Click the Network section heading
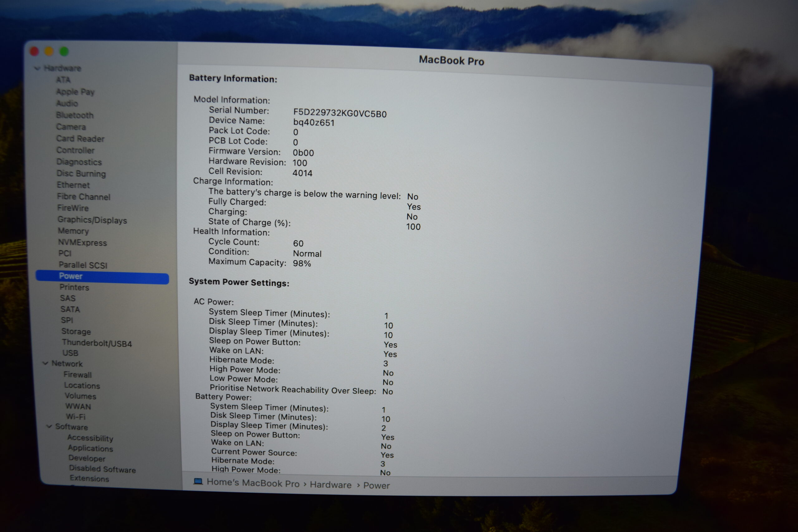The width and height of the screenshot is (798, 532). [x=67, y=363]
